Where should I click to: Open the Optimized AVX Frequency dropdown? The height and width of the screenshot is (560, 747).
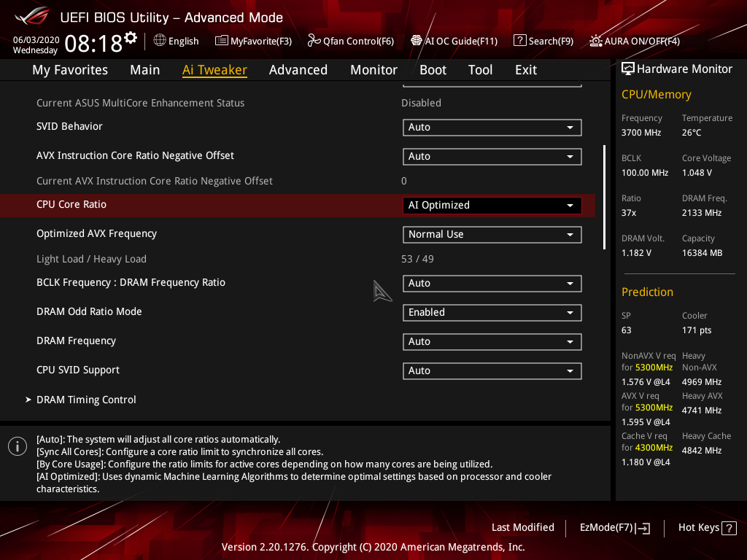492,234
